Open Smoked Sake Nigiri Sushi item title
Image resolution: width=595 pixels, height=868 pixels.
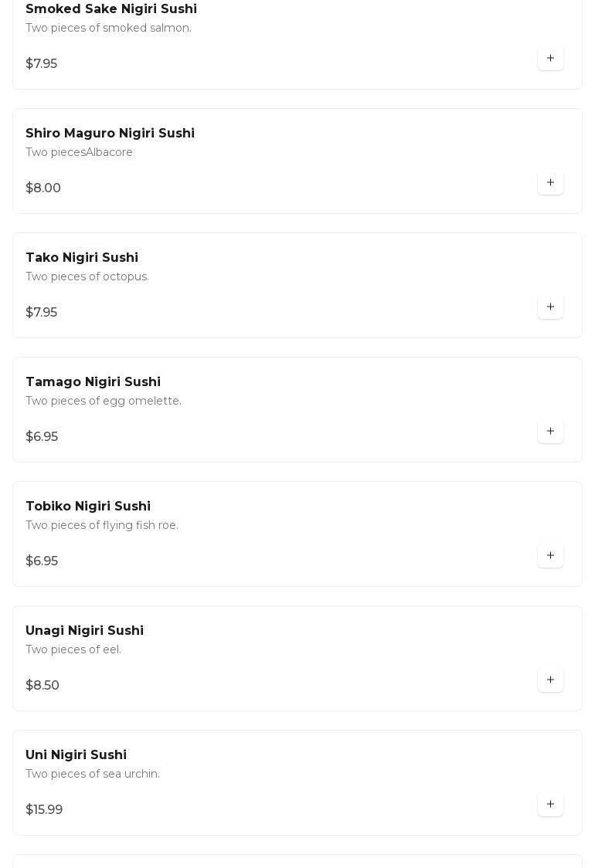pyautogui.click(x=111, y=9)
